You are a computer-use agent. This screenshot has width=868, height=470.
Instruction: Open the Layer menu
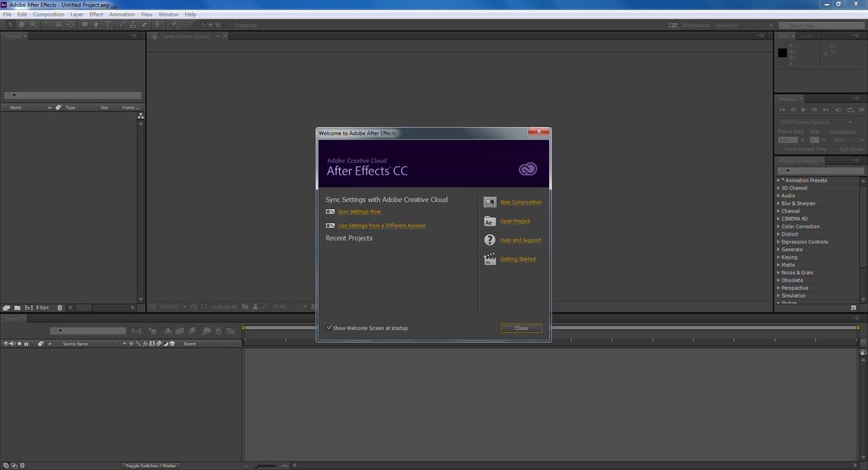[x=77, y=14]
